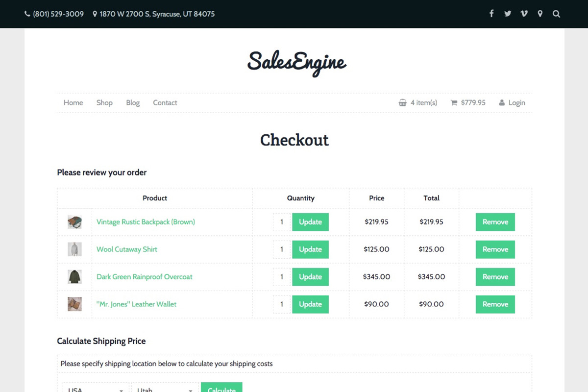Open the Shop menu item
The width and height of the screenshot is (588, 392).
click(104, 103)
